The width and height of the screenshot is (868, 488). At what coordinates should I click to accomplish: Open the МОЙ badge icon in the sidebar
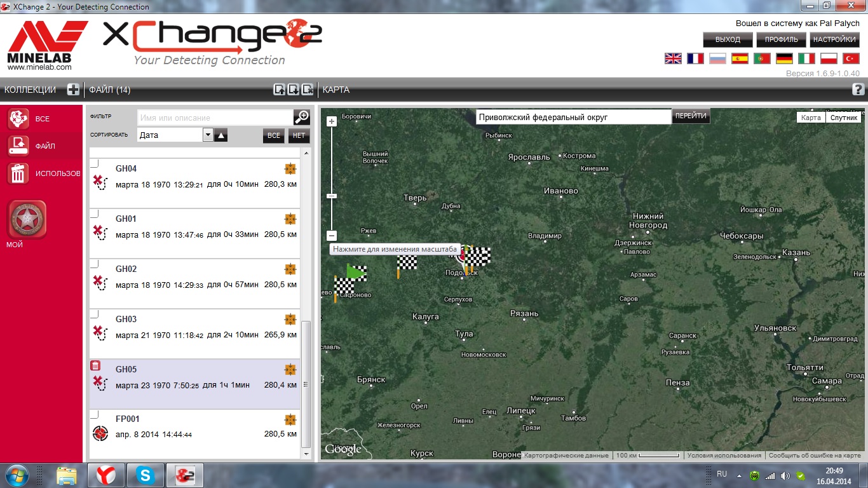point(27,219)
